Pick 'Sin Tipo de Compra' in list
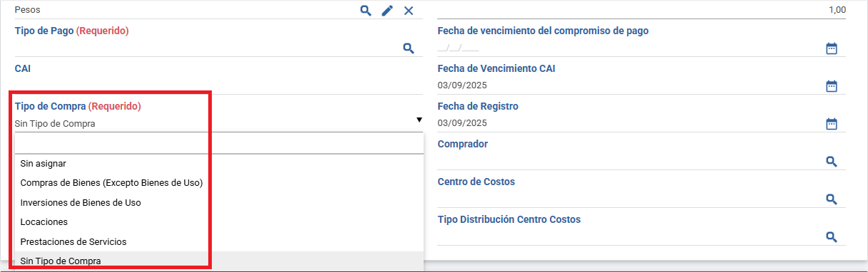Screen dimensions: 868x272 (219, 261)
